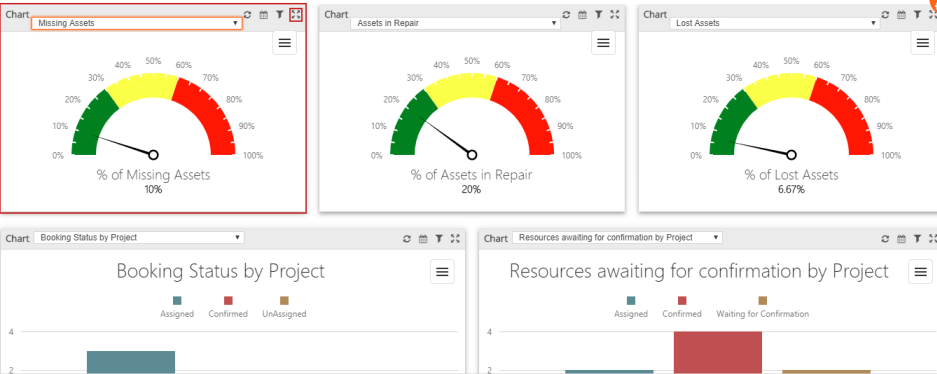Expand Assets in Repair chart fullscreen

coord(615,15)
